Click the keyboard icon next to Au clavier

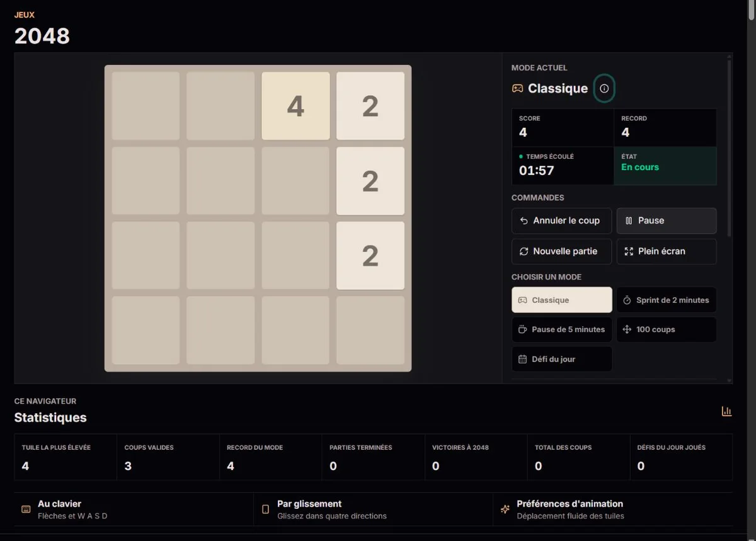click(26, 509)
